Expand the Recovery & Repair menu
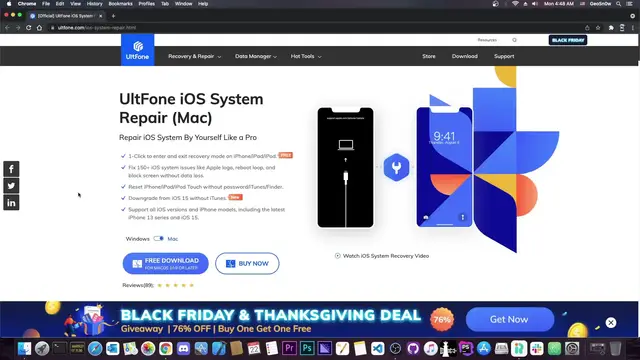This screenshot has height=360, width=640. tap(194, 56)
